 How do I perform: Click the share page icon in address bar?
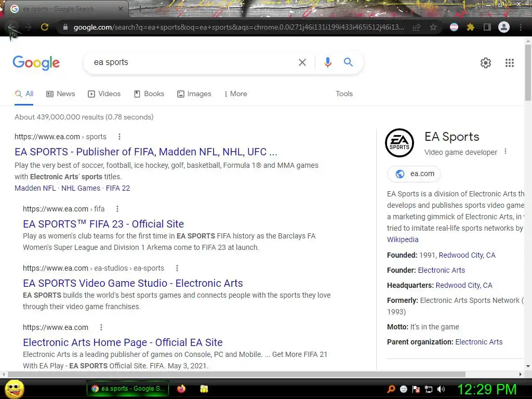point(417,27)
